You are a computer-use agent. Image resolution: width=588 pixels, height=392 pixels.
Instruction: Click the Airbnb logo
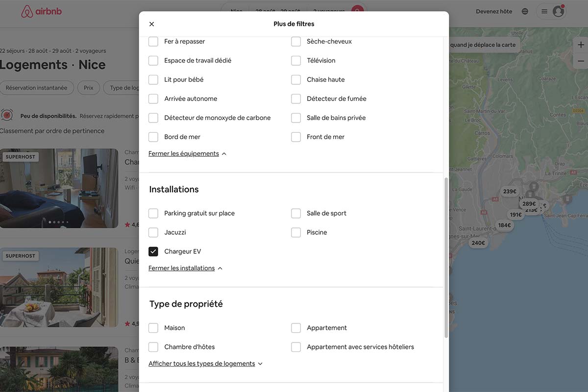pyautogui.click(x=41, y=10)
